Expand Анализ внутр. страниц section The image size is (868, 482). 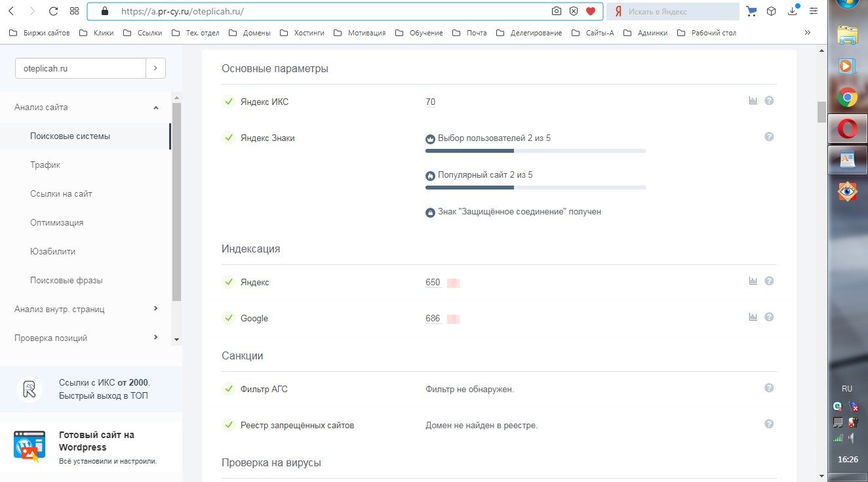point(155,308)
